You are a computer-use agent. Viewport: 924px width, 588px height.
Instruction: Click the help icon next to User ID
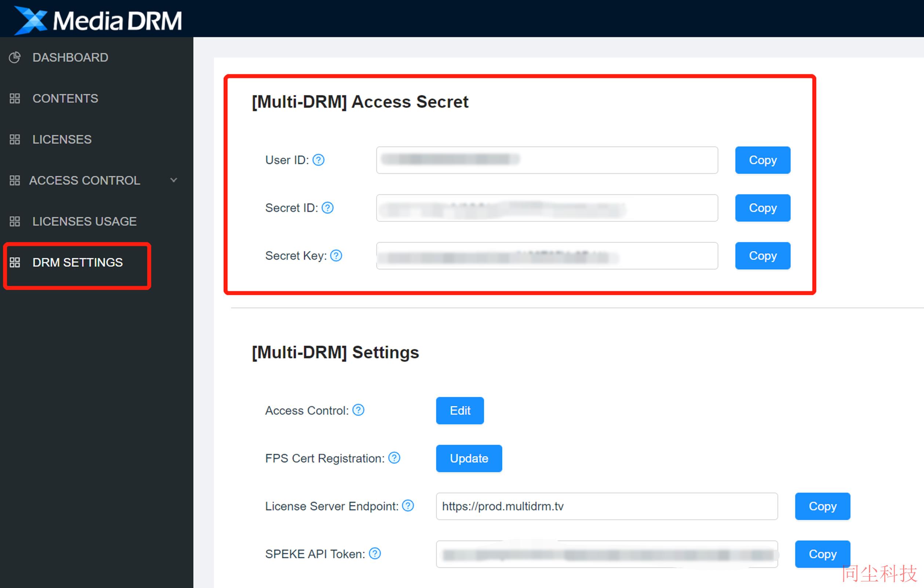point(318,160)
